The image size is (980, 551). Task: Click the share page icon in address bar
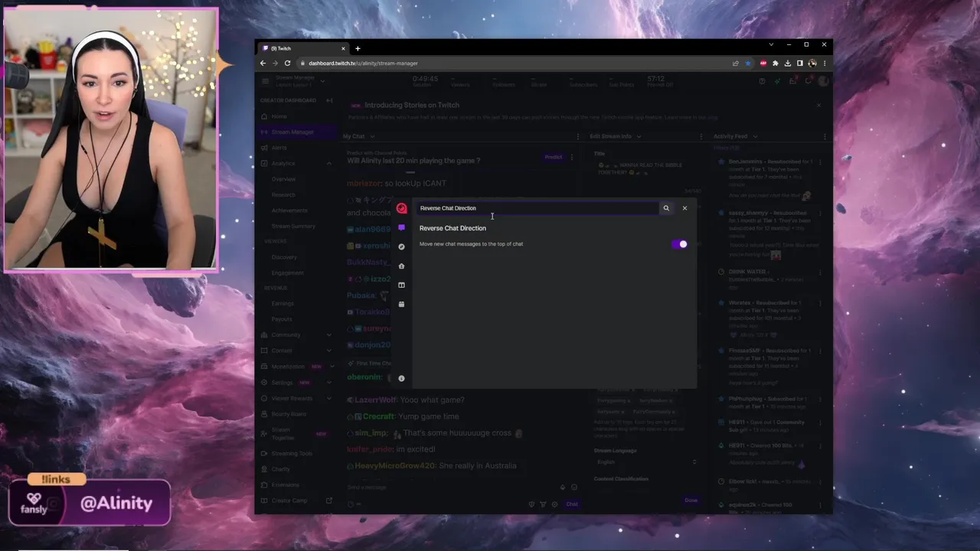click(x=736, y=64)
